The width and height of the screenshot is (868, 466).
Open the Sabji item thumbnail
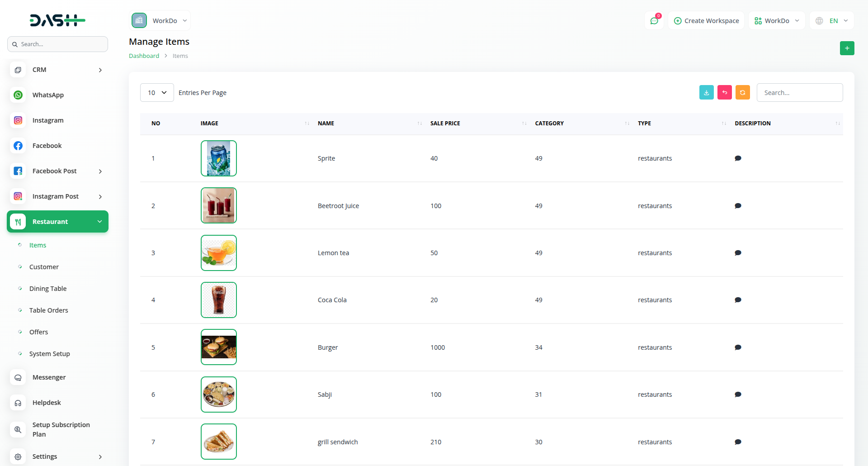coord(219,395)
